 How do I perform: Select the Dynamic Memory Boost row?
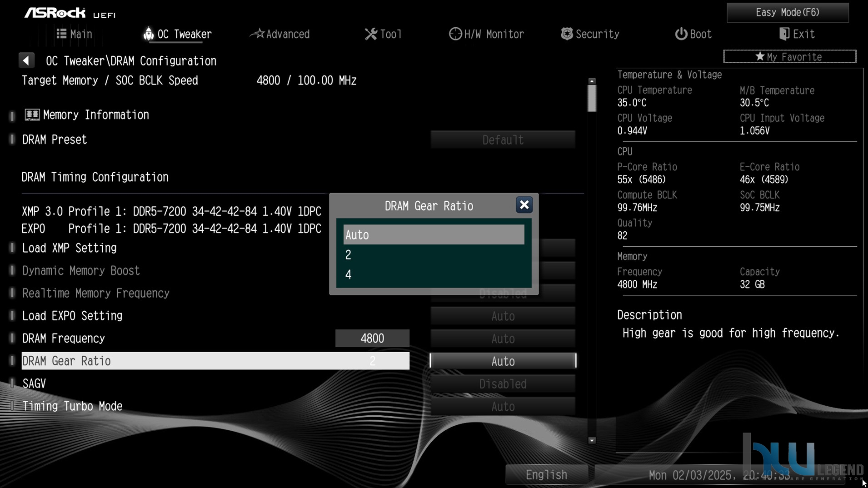(81, 270)
